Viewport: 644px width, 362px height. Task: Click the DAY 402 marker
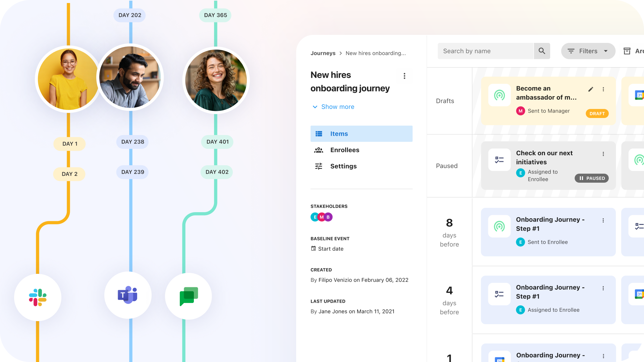coord(217,172)
